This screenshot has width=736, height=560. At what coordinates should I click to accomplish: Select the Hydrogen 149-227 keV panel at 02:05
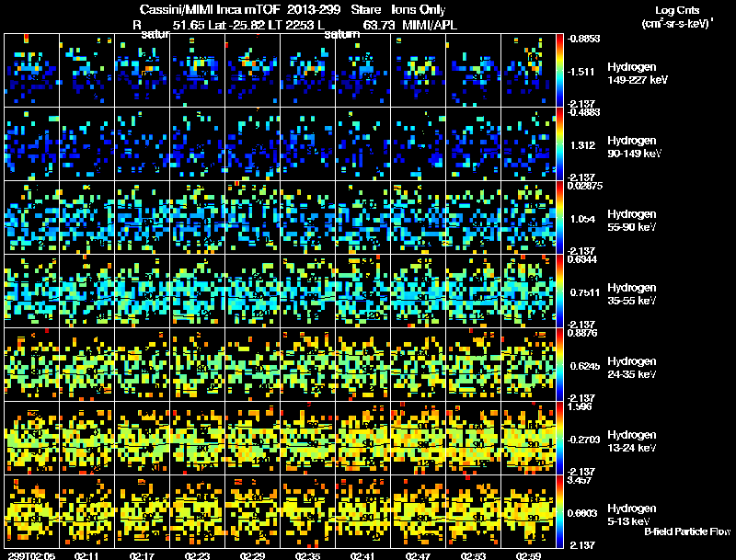click(32, 71)
